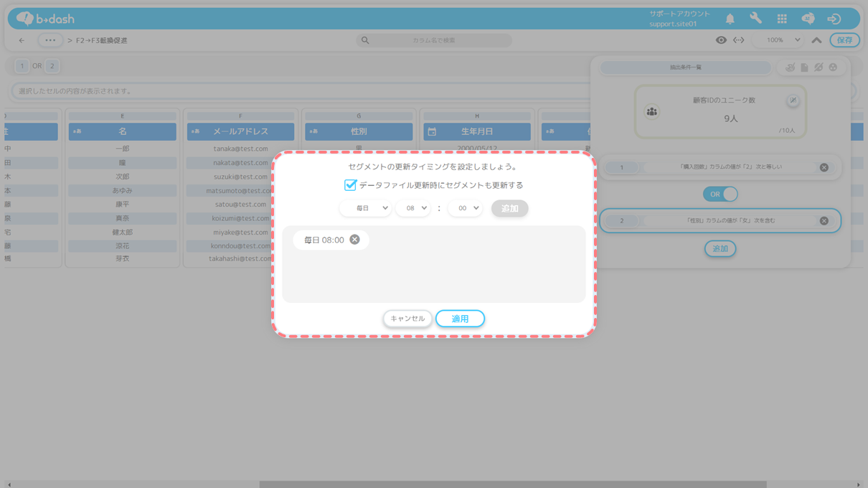Click the circular chart icon in the condition panel

click(833, 67)
